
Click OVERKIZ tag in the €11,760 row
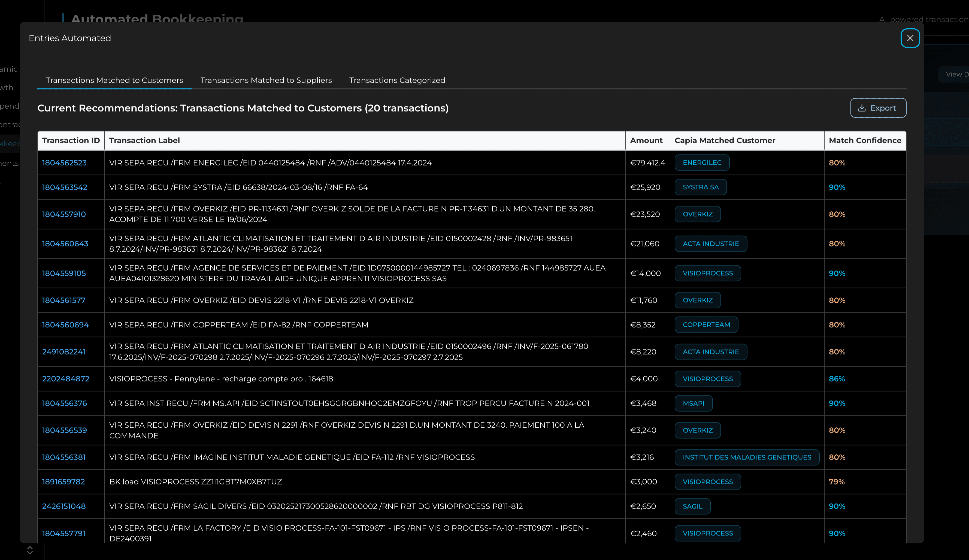(x=698, y=300)
